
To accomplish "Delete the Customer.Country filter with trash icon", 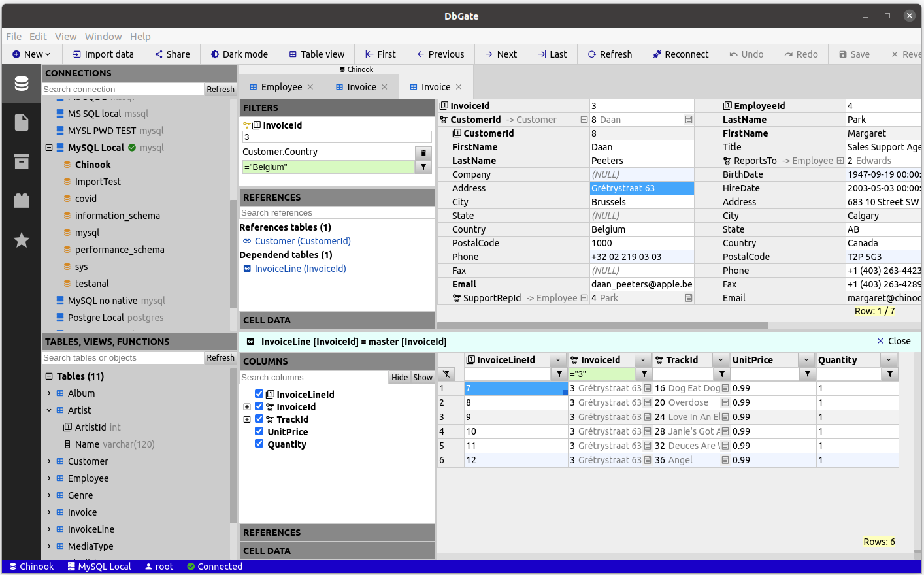I will pyautogui.click(x=423, y=153).
